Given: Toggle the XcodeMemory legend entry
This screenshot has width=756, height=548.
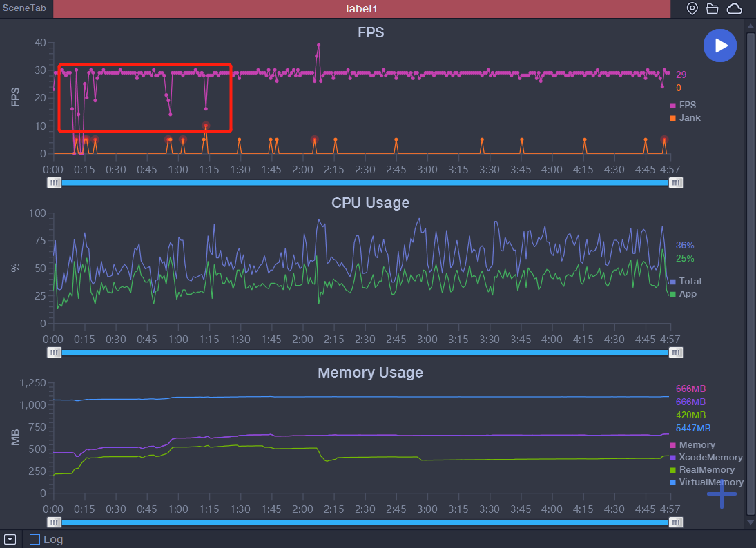Looking at the screenshot, I should (706, 457).
